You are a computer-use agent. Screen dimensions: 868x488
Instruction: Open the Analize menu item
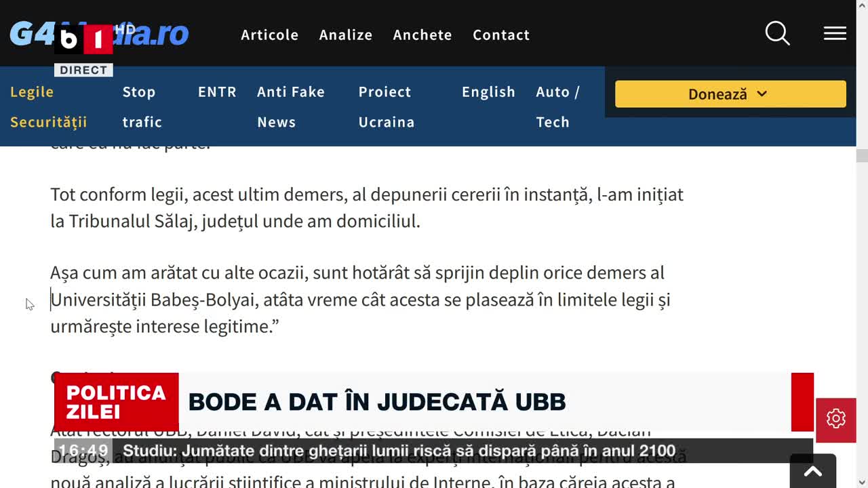click(x=346, y=35)
